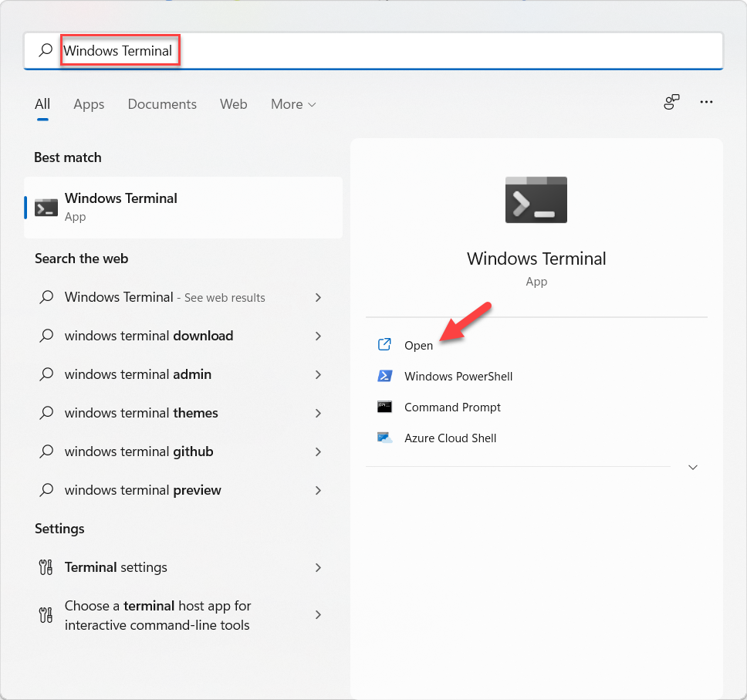747x700 pixels.
Task: Expand the windows terminal download suggestion arrow
Action: pyautogui.click(x=318, y=336)
